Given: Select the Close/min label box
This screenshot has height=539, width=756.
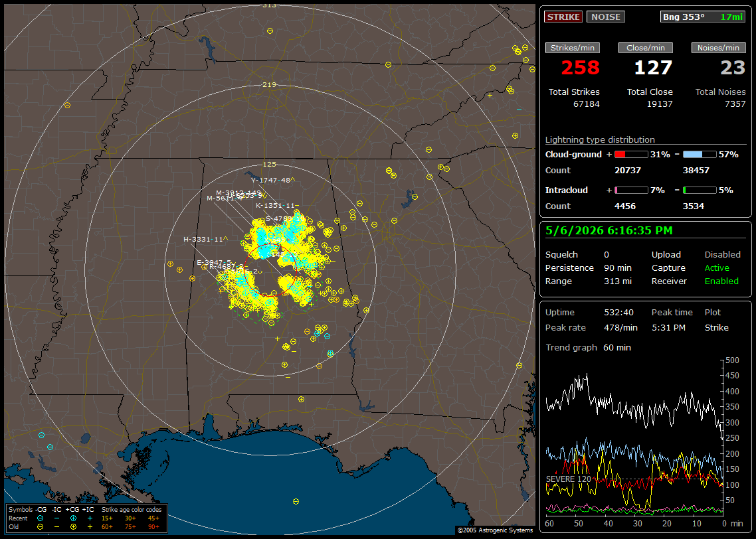Looking at the screenshot, I should pyautogui.click(x=646, y=48).
